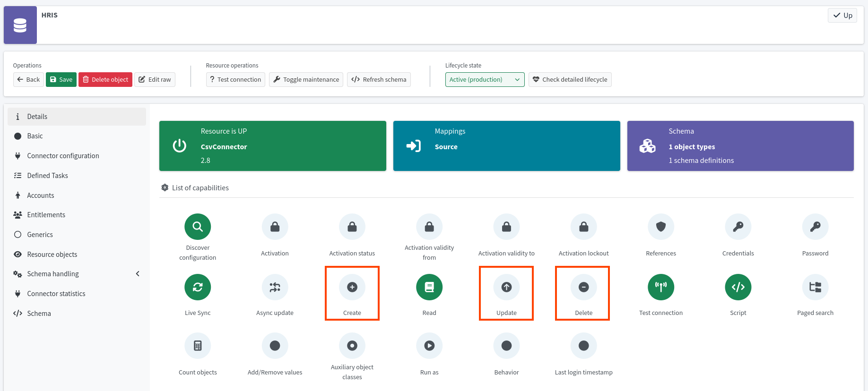
Task: Click the Read capability icon
Action: click(429, 287)
